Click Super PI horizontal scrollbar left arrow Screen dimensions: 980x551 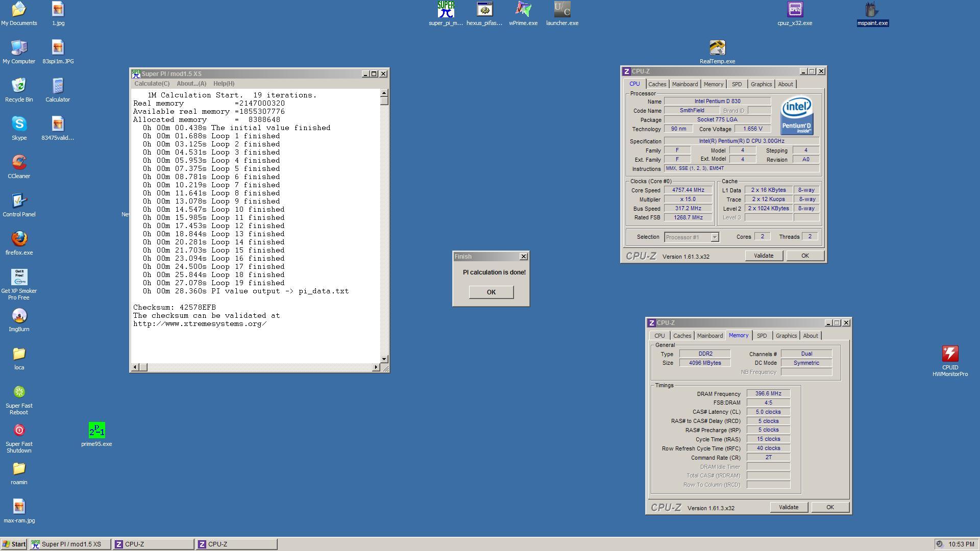135,367
